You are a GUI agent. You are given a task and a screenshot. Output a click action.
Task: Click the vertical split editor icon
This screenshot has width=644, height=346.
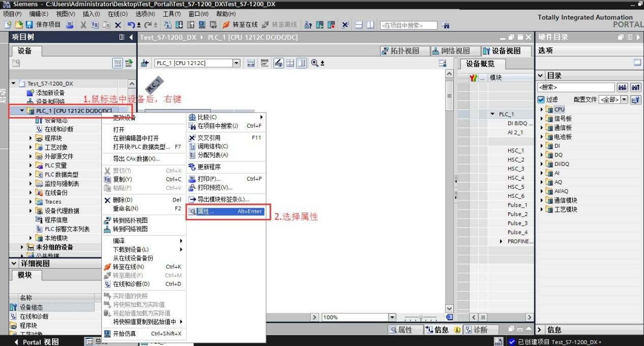370,25
